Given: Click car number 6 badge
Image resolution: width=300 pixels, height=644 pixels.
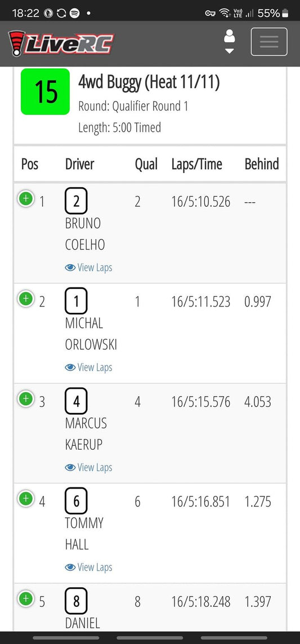Looking at the screenshot, I should pos(76,501).
